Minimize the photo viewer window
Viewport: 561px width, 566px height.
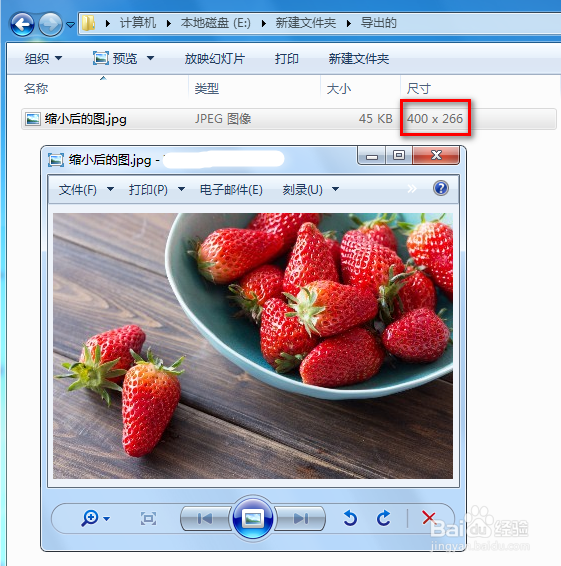(371, 156)
